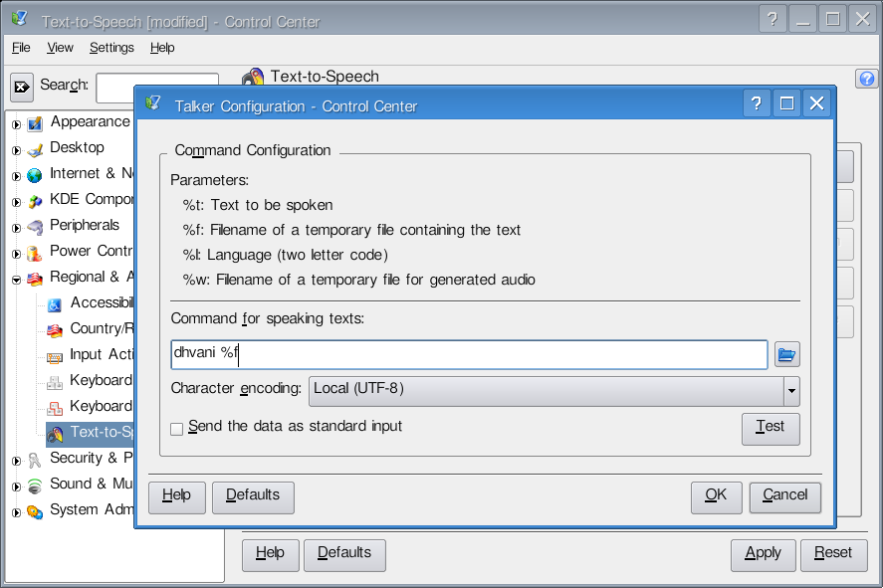Image resolution: width=883 pixels, height=588 pixels.
Task: Click Help at the bottom of Control Center
Action: 271,555
